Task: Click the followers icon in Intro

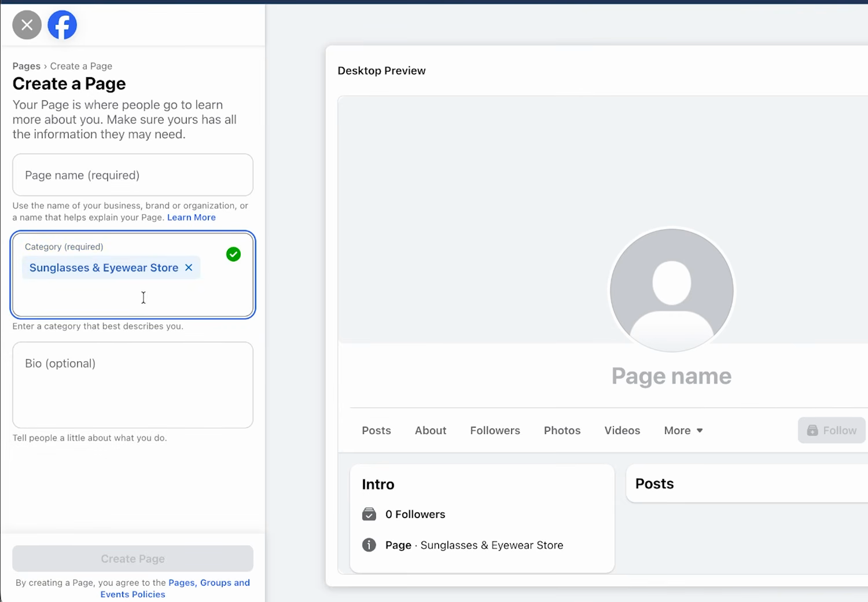Action: tap(369, 514)
